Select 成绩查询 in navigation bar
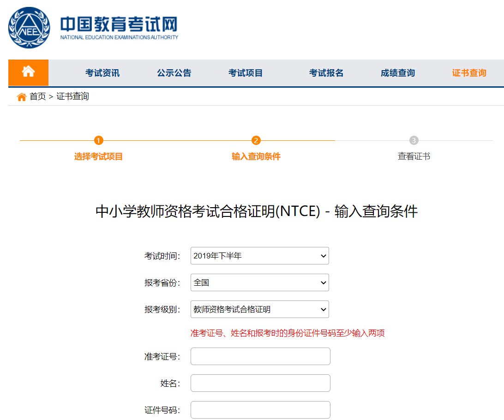This screenshot has height=420, width=504. (397, 73)
